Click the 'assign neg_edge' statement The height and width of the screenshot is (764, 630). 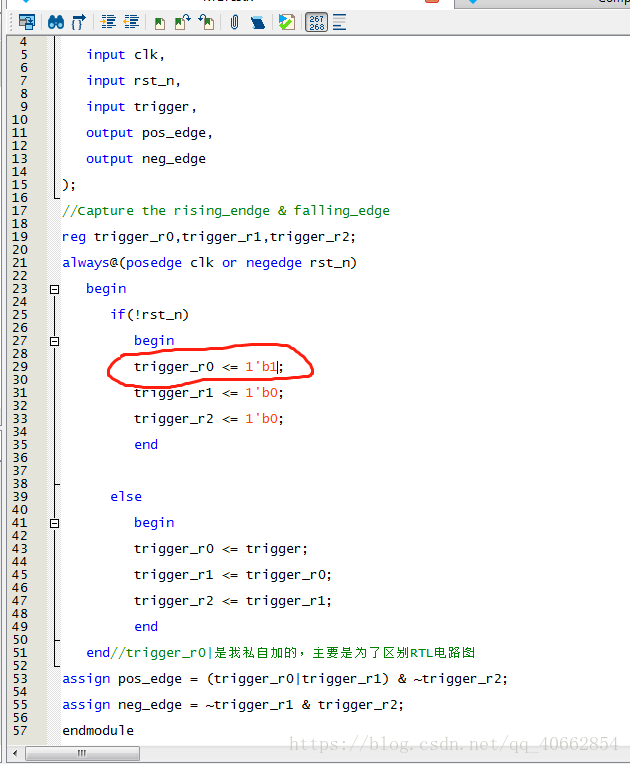[x=233, y=705]
